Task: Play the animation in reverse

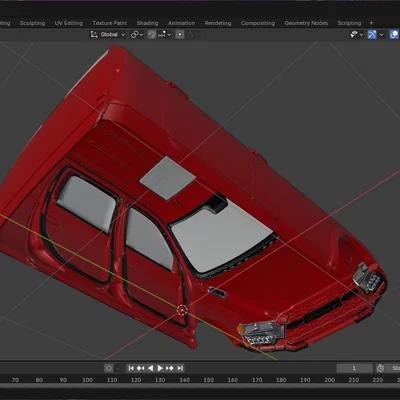Action: tap(150, 368)
